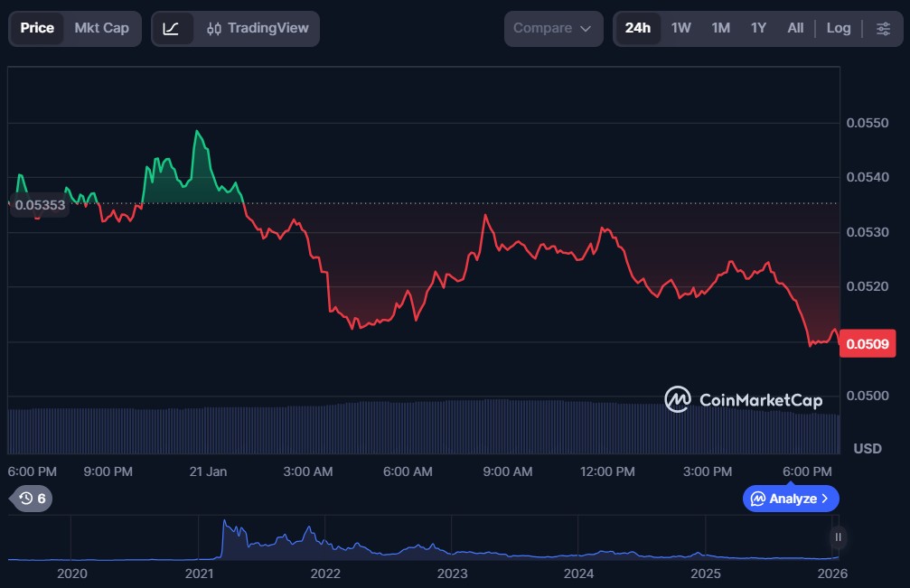The width and height of the screenshot is (910, 588).
Task: Toggle Log scale on chart
Action: coord(839,28)
